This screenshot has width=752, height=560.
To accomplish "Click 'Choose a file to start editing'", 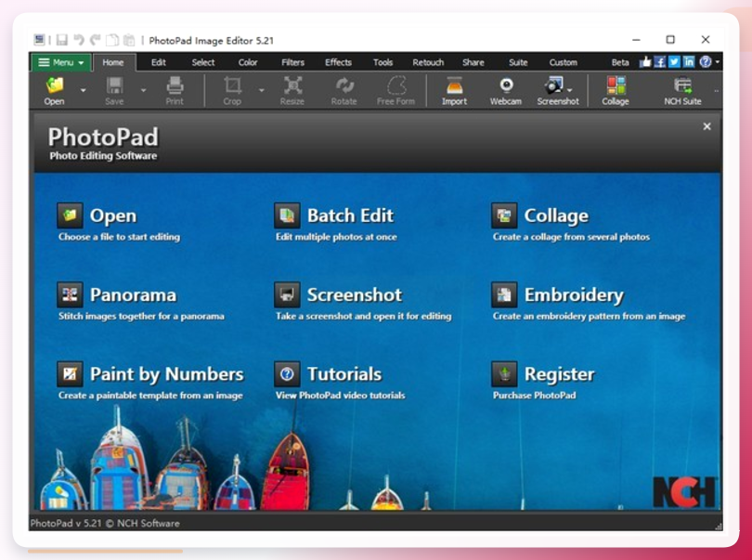I will click(119, 237).
